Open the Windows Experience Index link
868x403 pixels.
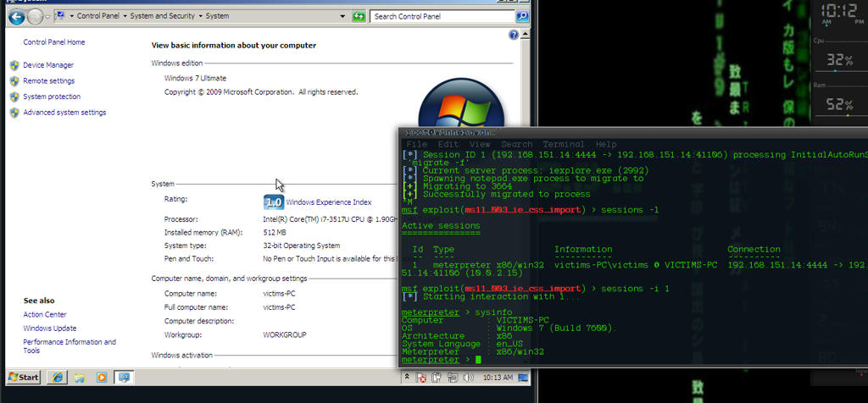[x=329, y=202]
